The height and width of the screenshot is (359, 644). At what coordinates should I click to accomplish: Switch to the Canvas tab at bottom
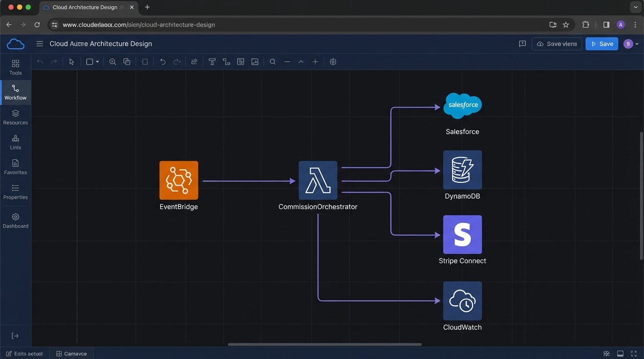(71, 353)
